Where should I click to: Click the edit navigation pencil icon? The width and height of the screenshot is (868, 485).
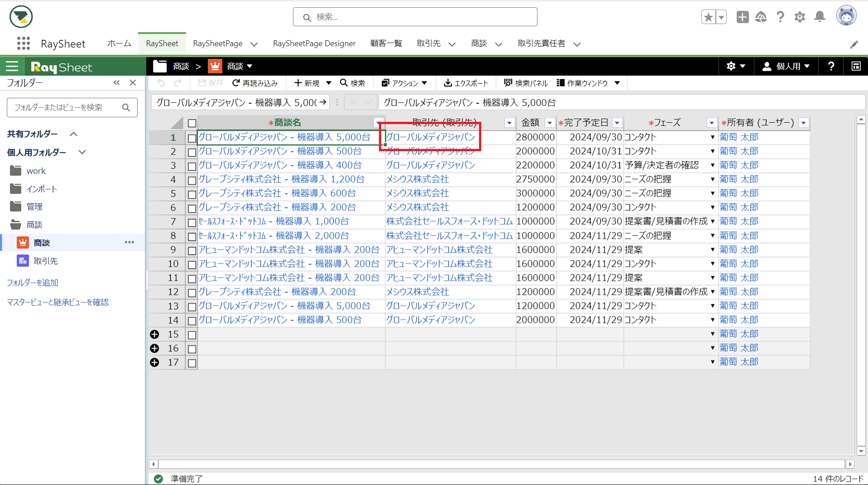coord(854,44)
